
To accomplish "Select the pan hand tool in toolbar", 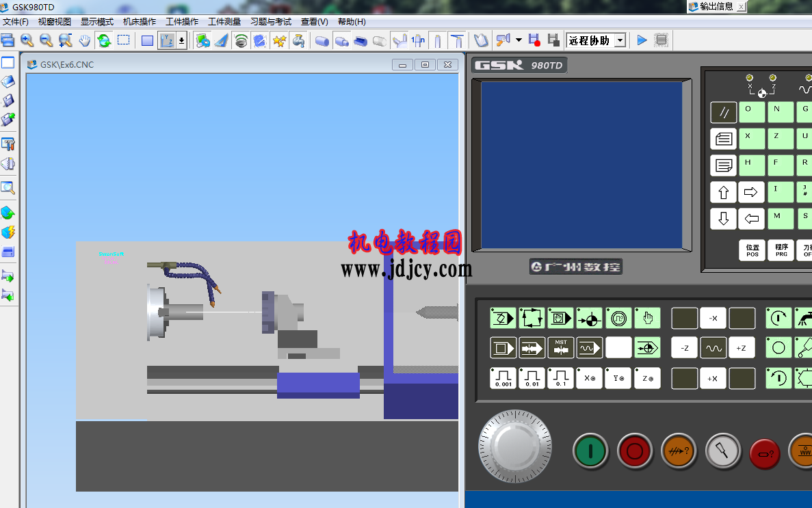I will coord(84,40).
